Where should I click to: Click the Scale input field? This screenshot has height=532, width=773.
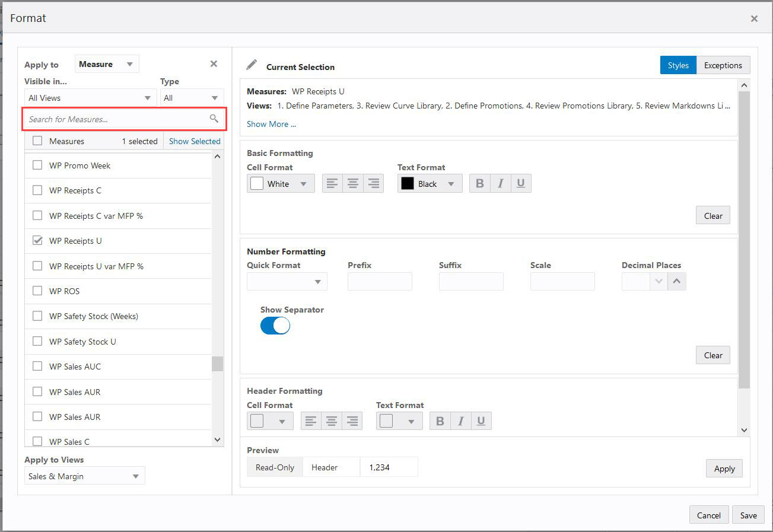click(562, 281)
